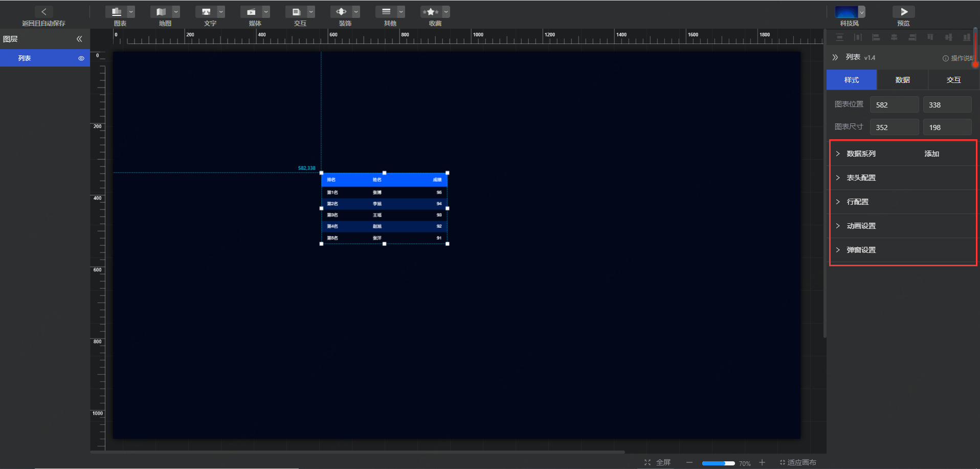Expand the 文字 dropdown arrow

221,11
